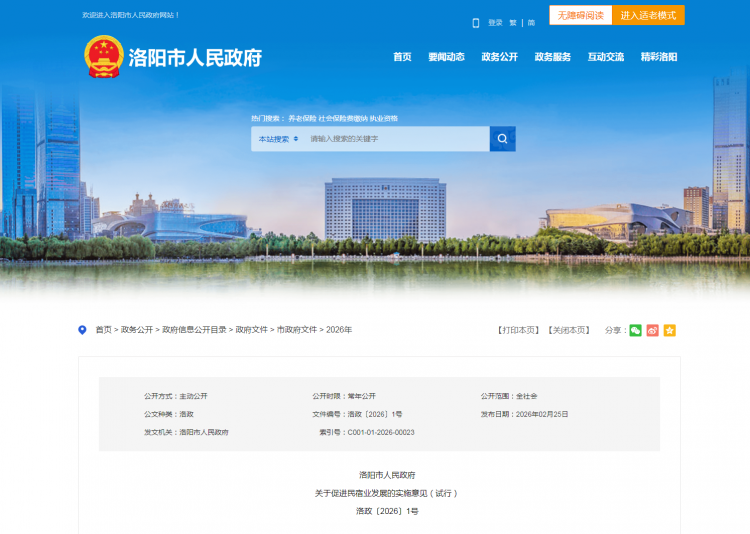Image resolution: width=750 pixels, height=534 pixels.
Task: Click the 打印本页 print page link
Action: (518, 330)
